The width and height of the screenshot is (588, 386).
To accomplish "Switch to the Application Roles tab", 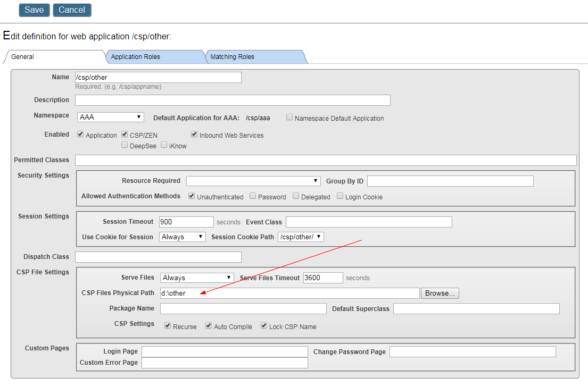I will [135, 57].
